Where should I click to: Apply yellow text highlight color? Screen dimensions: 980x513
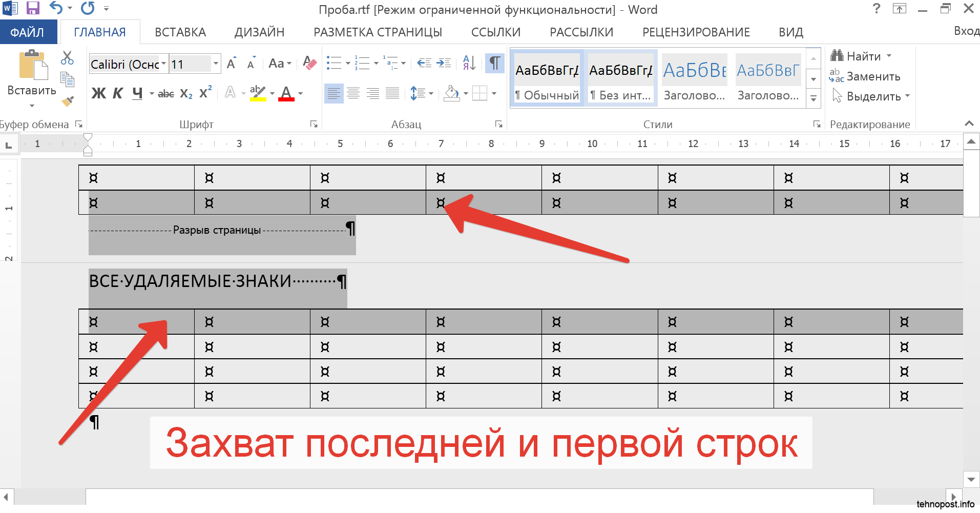click(x=258, y=93)
